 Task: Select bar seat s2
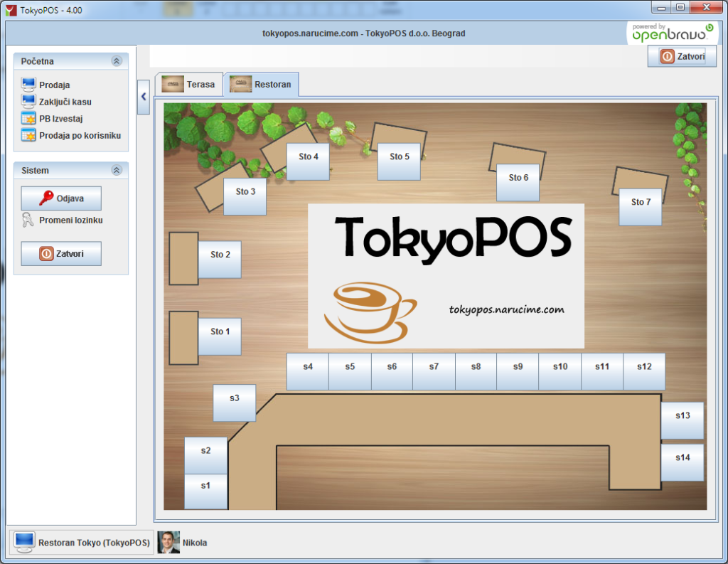tap(205, 455)
